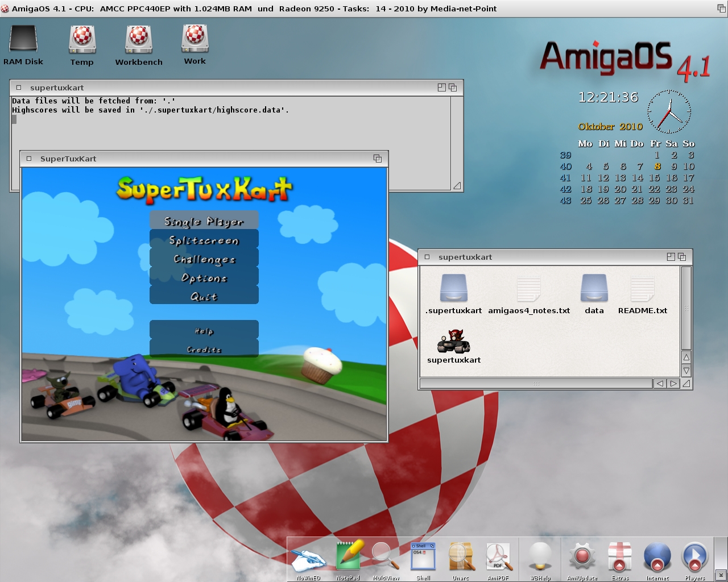The width and height of the screenshot is (728, 582).
Task: Click the digital time 12:21:36
Action: 608,97
